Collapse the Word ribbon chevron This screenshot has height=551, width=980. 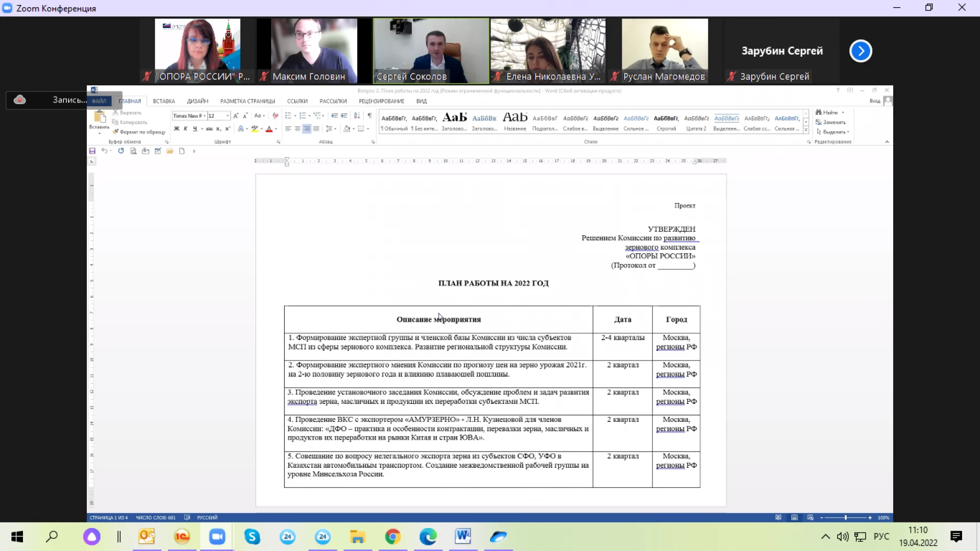[887, 141]
